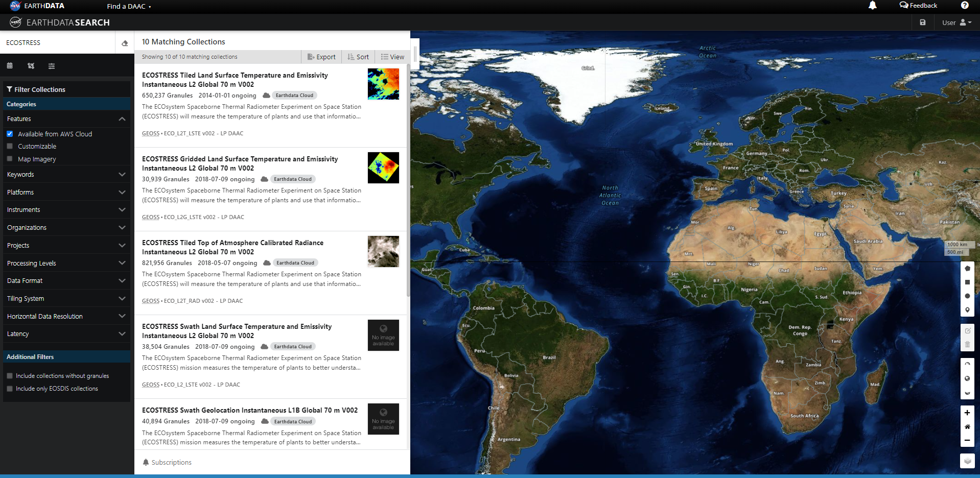Screen dimensions: 980x478
Task: Expand the Processing Levels filter section
Action: [x=66, y=264]
